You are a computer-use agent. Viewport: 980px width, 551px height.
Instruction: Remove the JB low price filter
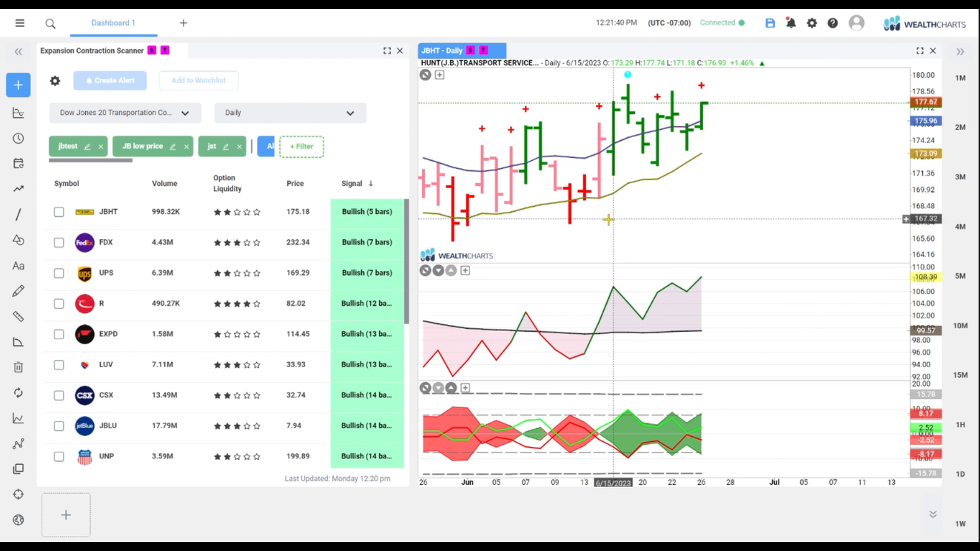(186, 147)
